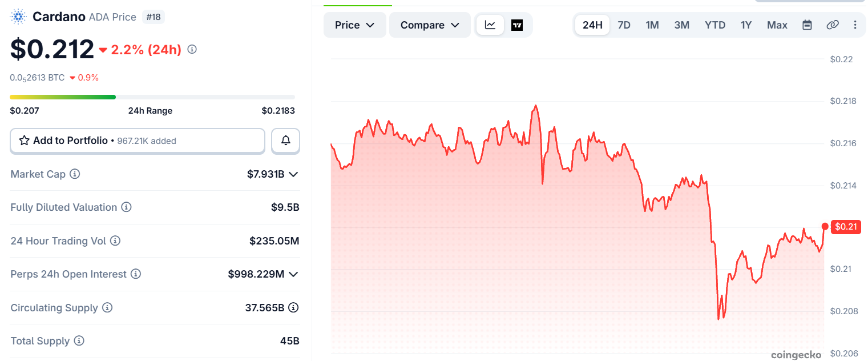
Task: Click the $9.5B valuation value
Action: [x=285, y=207]
